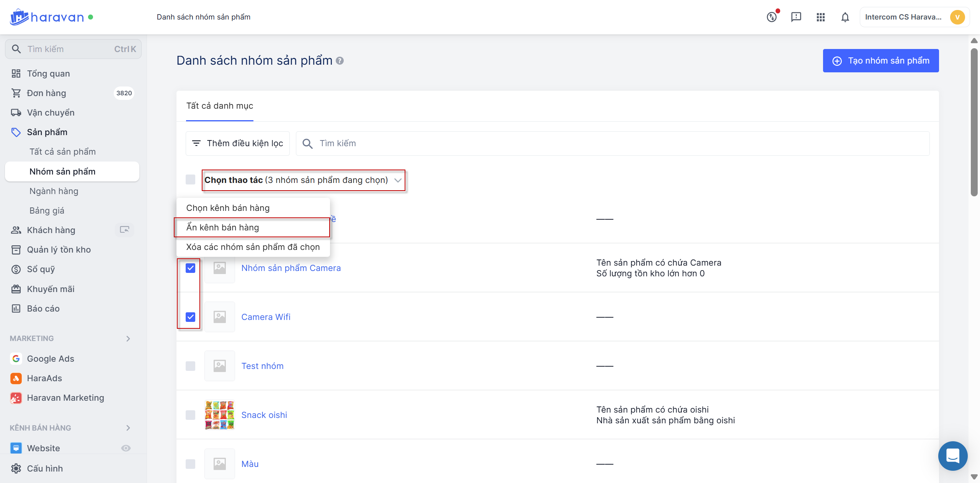The image size is (980, 483).
Task: Open the apps grid icon
Action: point(820,17)
